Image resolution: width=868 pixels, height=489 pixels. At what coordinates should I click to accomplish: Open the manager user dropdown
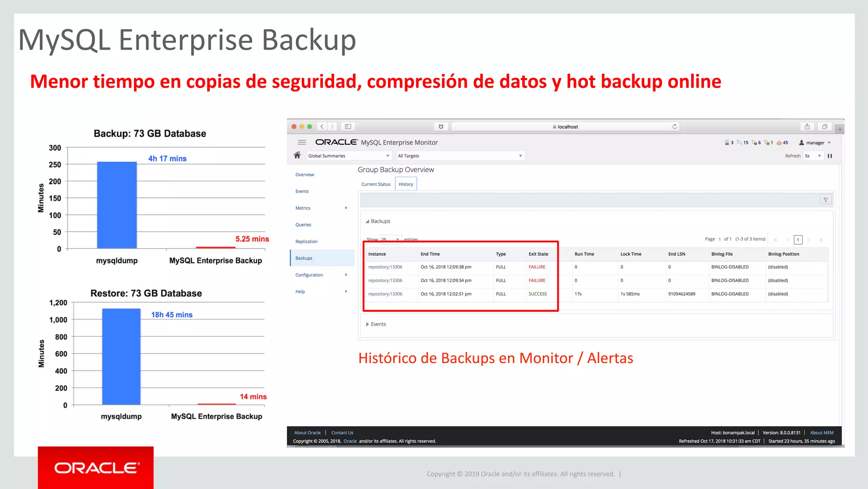[x=815, y=143]
